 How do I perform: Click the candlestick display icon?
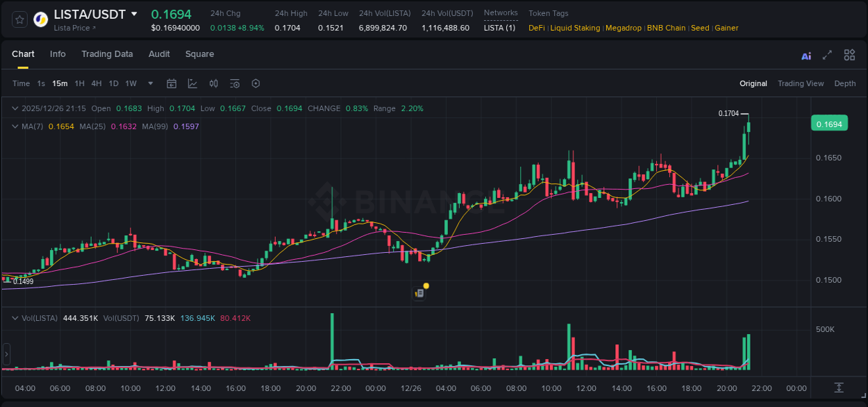(213, 83)
